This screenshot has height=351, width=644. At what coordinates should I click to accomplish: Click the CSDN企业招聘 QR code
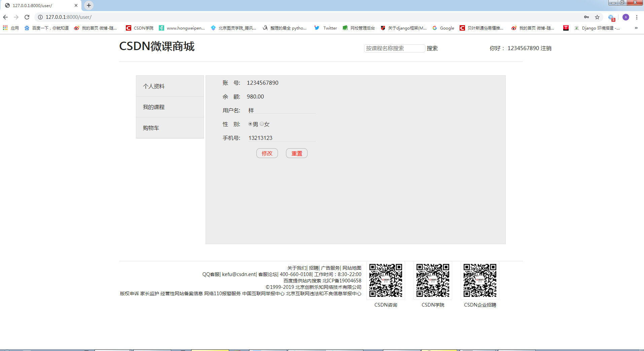coord(480,280)
